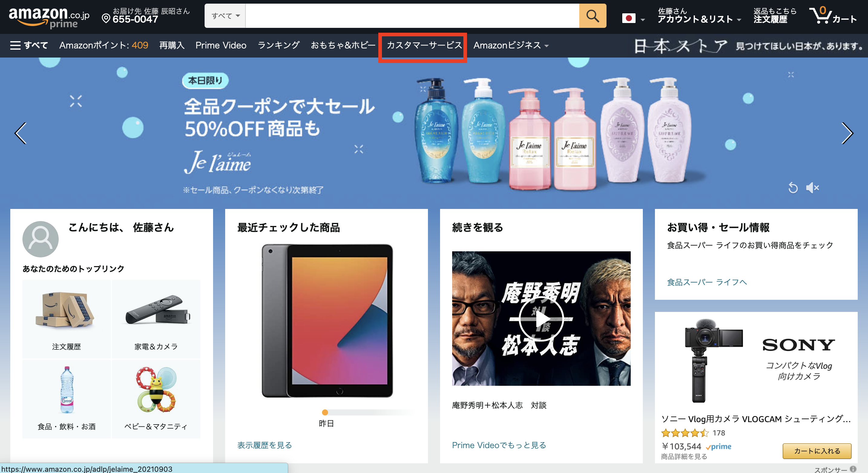The width and height of the screenshot is (868, 473).
Task: Replay the banner video
Action: coord(793,188)
